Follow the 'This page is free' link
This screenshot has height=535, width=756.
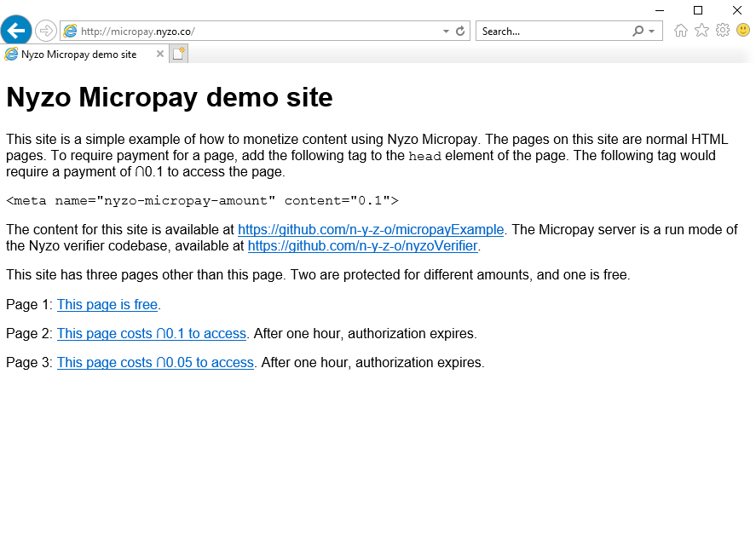[107, 305]
